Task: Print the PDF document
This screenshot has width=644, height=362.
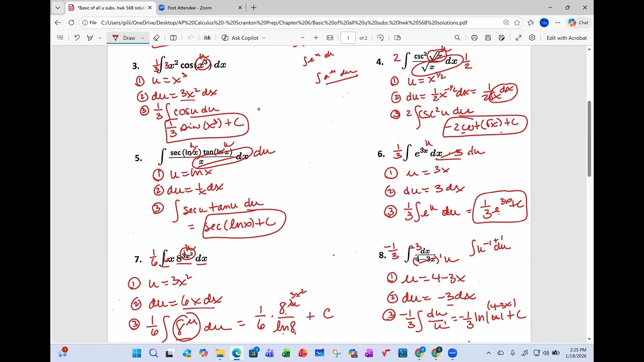Action: (474, 38)
